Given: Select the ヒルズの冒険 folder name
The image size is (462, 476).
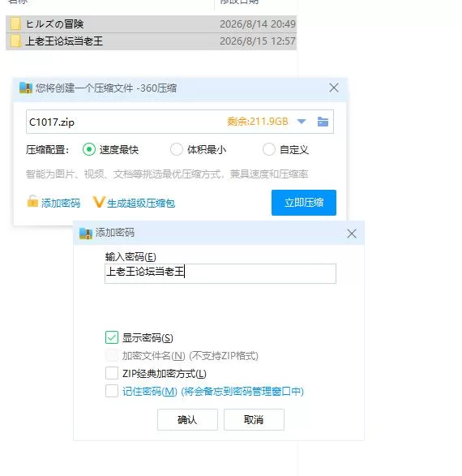Looking at the screenshot, I should coord(54,24).
